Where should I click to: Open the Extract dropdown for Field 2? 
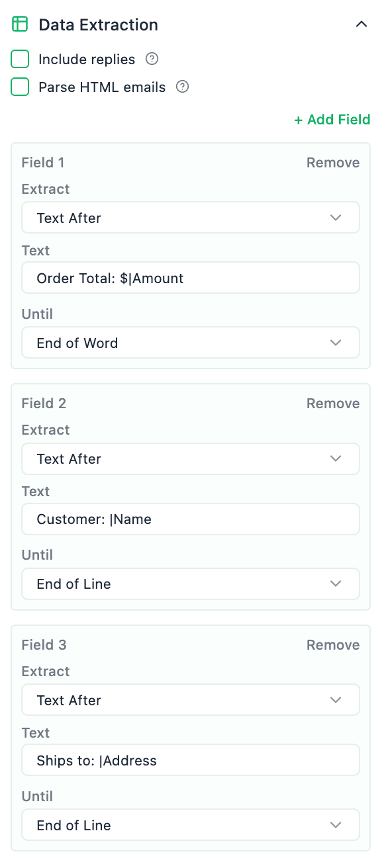pos(191,458)
